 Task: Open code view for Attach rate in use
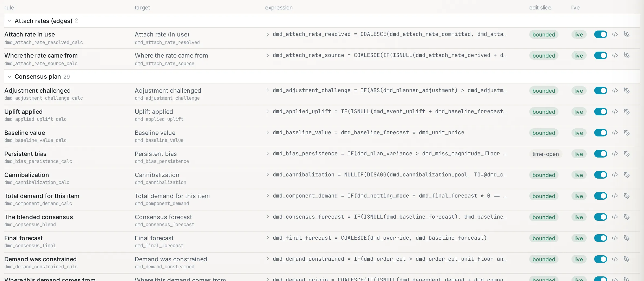[x=615, y=34]
